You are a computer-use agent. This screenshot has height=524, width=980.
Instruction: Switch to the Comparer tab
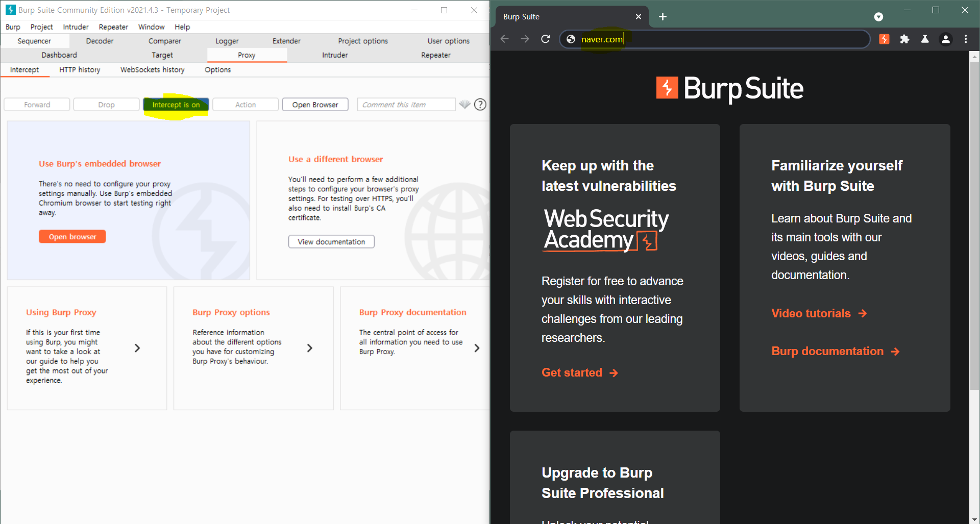(x=165, y=41)
